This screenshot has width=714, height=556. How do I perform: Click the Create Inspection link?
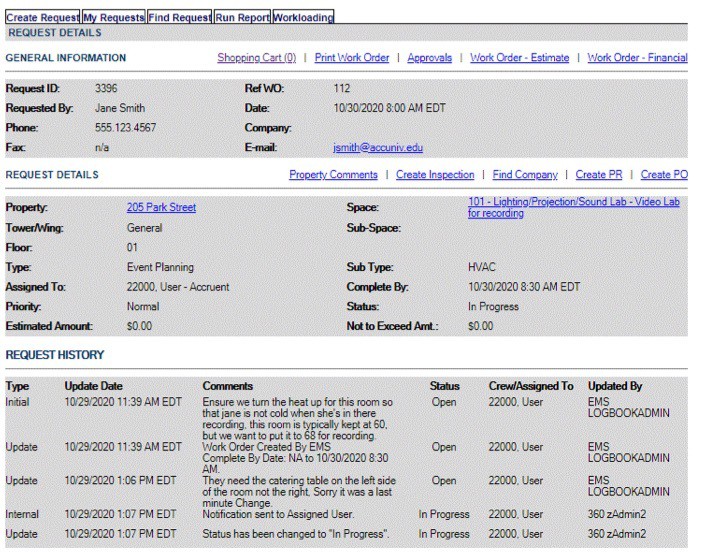tap(435, 175)
